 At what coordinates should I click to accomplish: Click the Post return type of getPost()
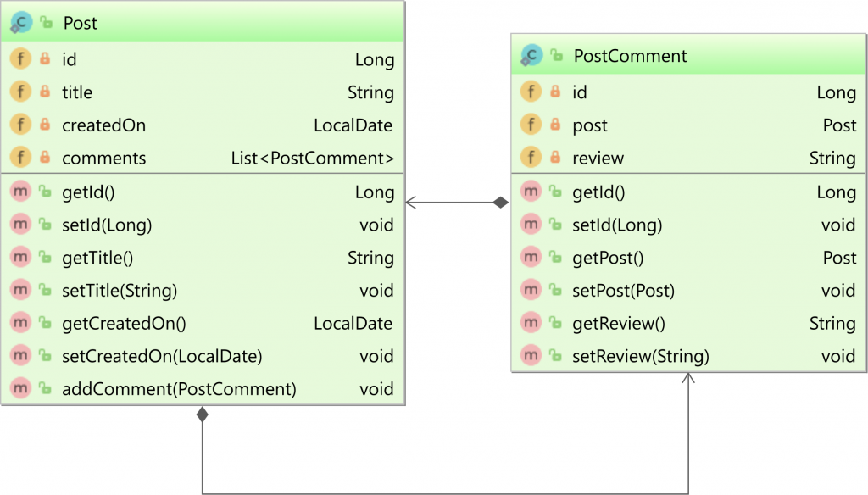(x=840, y=258)
